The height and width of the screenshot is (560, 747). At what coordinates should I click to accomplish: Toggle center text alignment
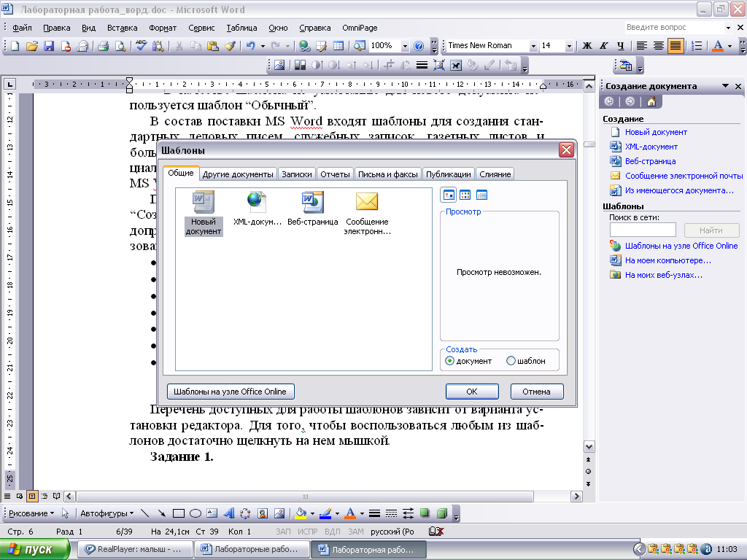pos(659,46)
